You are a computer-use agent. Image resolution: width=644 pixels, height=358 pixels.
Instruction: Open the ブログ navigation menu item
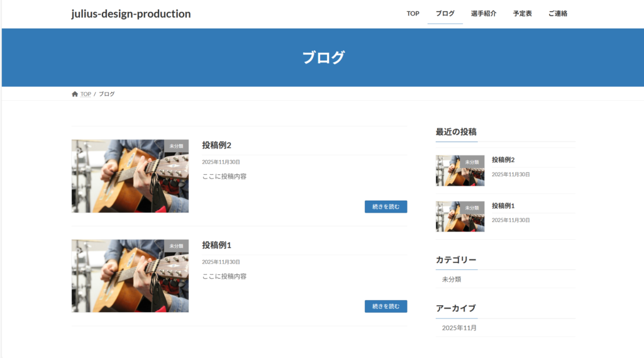click(x=445, y=14)
